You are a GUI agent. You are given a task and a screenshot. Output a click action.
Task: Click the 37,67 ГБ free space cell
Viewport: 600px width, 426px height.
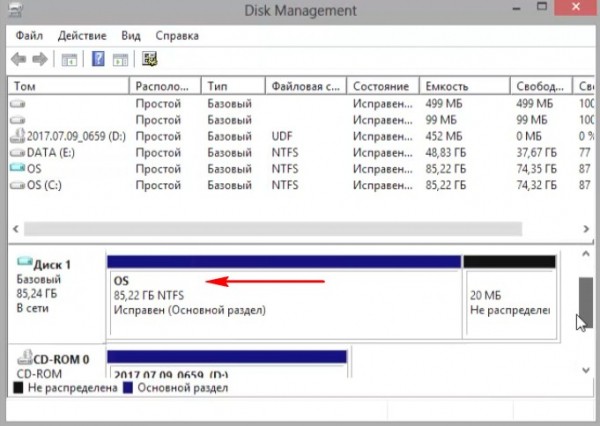(536, 153)
